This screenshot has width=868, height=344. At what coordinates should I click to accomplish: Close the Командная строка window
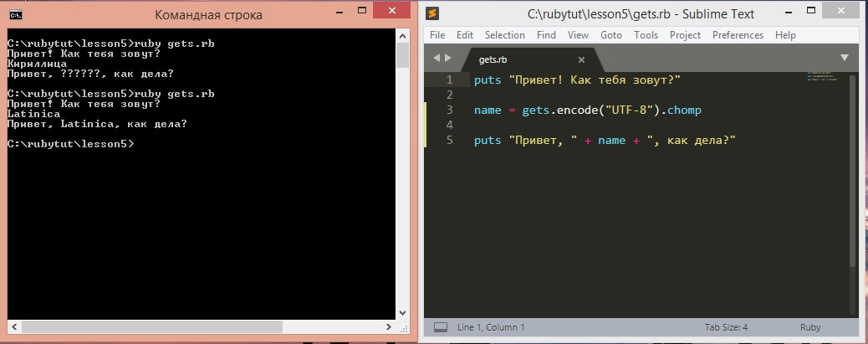[x=392, y=9]
